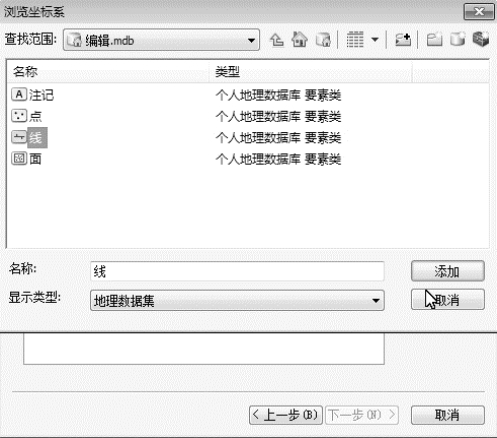Image resolution: width=497 pixels, height=438 pixels.
Task: Open the default geodatabase icon
Action: click(323, 40)
